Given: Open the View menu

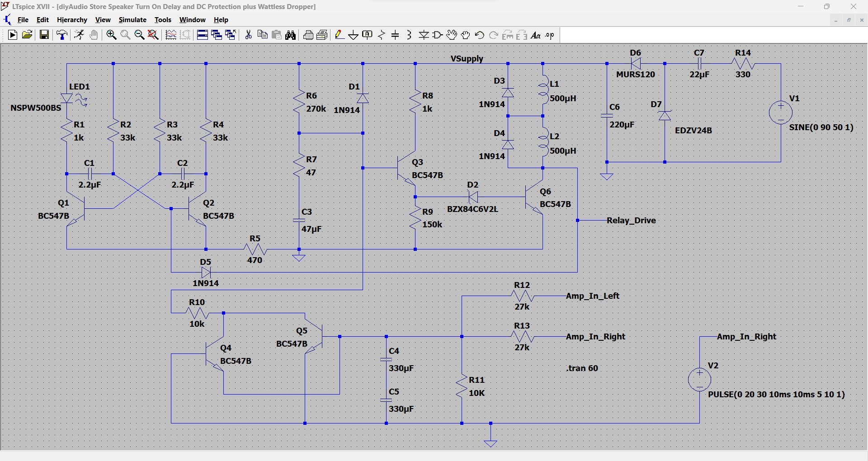Looking at the screenshot, I should pos(103,20).
